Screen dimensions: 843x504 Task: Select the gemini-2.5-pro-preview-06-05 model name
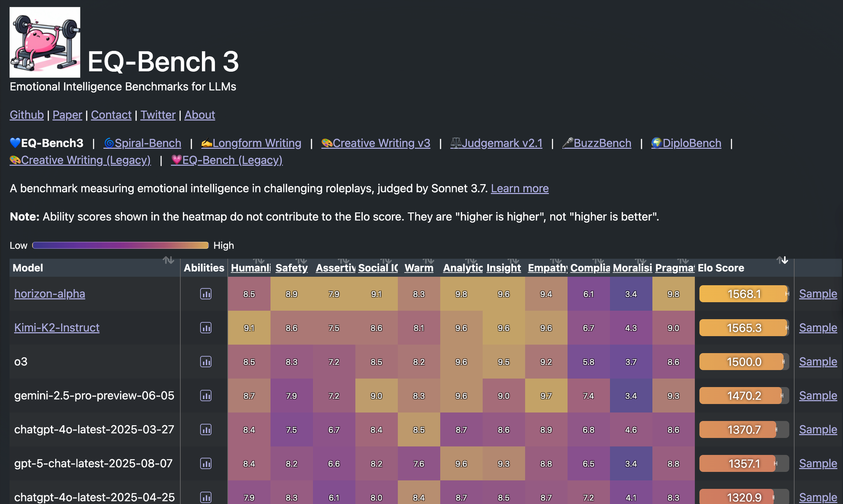pos(94,396)
